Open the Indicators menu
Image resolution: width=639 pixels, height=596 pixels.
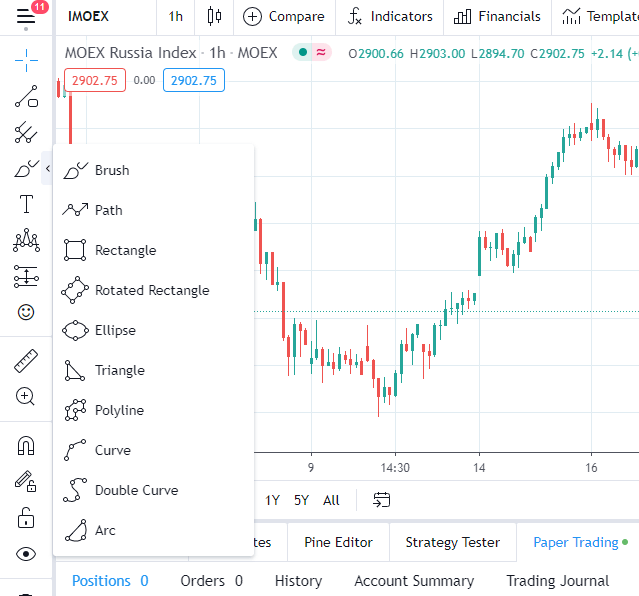[389, 16]
